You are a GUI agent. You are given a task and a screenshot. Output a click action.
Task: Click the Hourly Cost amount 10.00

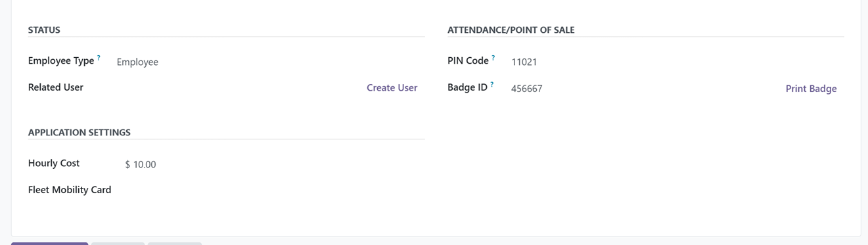[145, 164]
